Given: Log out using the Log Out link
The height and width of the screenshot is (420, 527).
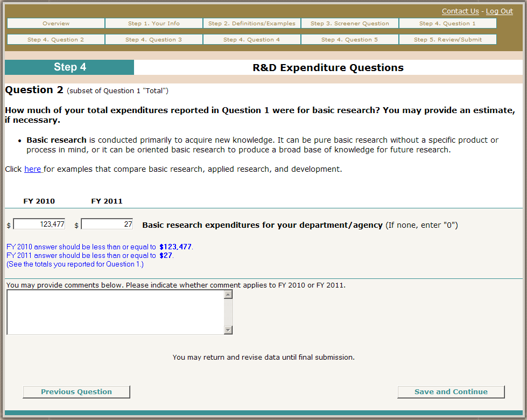Looking at the screenshot, I should coord(500,11).
